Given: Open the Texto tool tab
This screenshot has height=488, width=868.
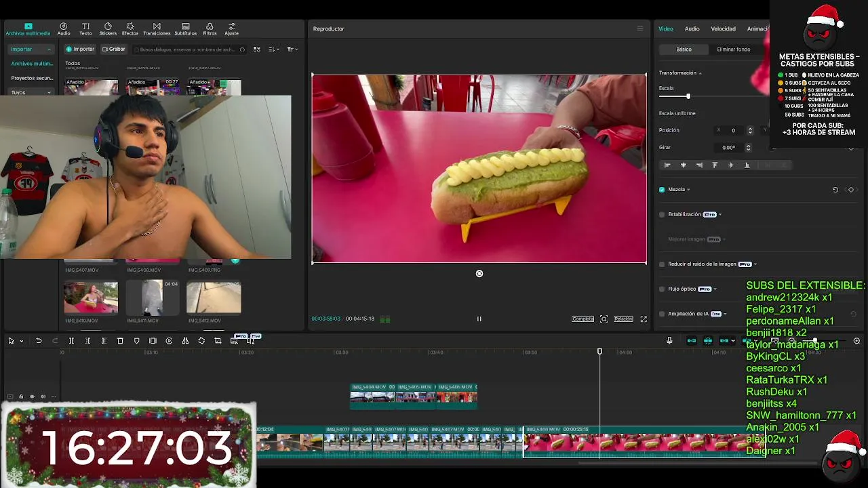Looking at the screenshot, I should [x=85, y=29].
